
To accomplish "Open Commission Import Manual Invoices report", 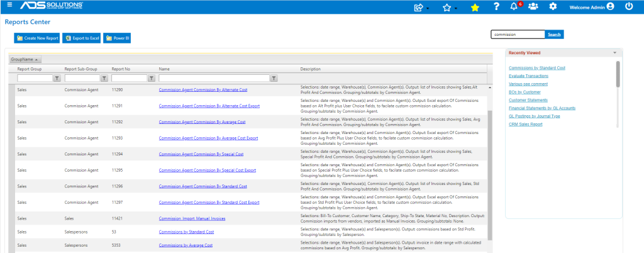I will coord(192,218).
